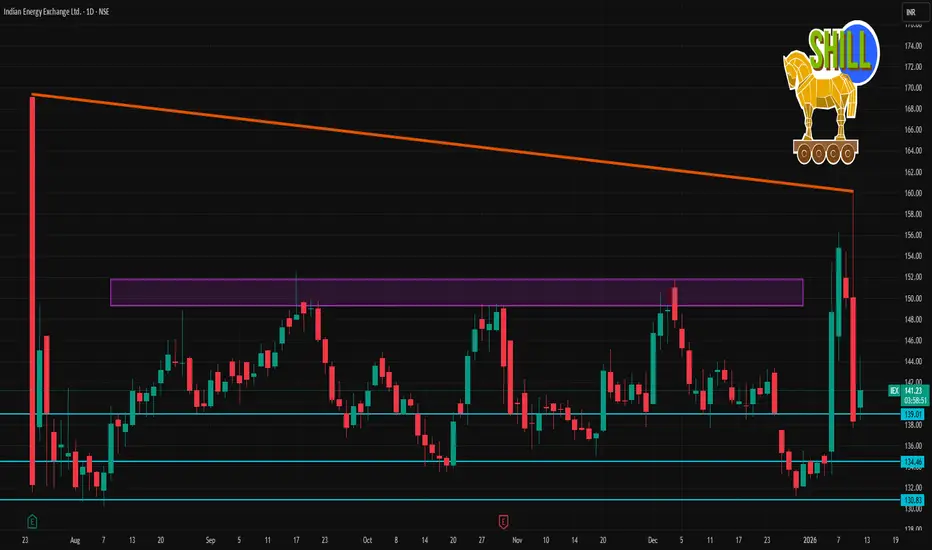Select the current price label 141.23
Image resolution: width=932 pixels, height=550 pixels.
(x=915, y=391)
